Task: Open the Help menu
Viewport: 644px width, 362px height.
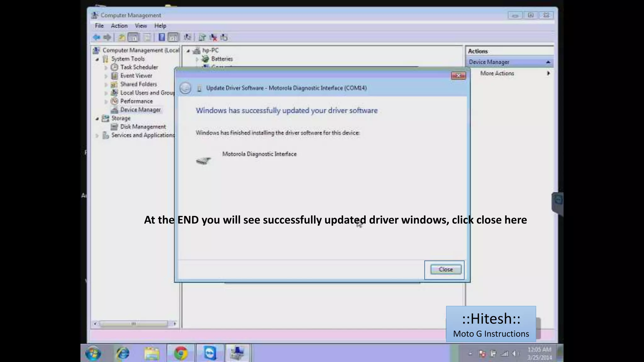Action: 160,26
